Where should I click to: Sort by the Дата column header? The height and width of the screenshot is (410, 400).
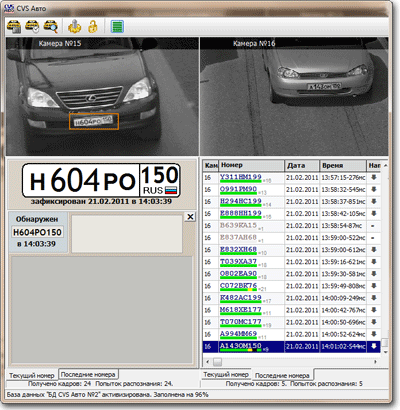point(302,165)
